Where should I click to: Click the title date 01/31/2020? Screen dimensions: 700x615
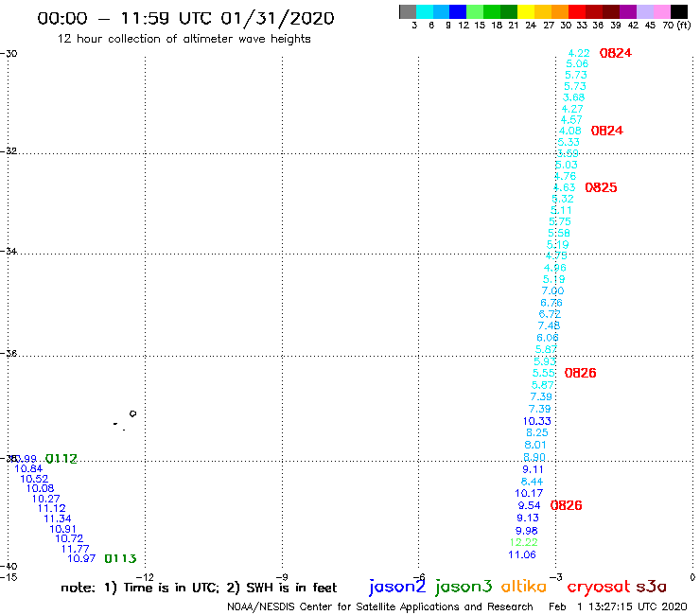click(x=277, y=18)
